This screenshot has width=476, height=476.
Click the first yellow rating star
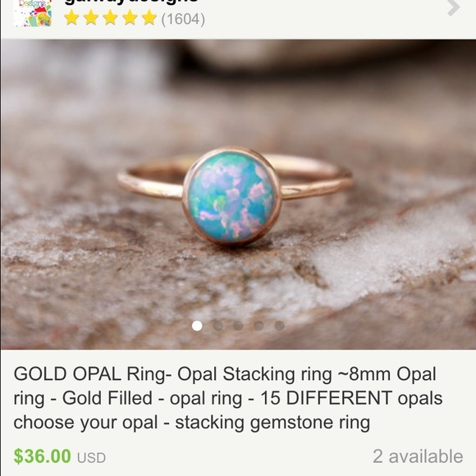71,18
